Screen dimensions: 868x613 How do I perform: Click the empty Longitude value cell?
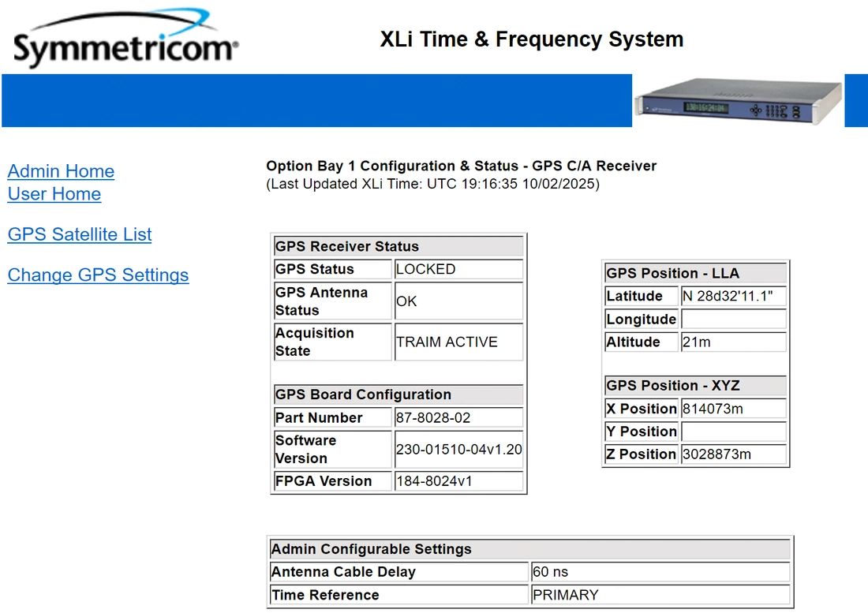click(733, 320)
